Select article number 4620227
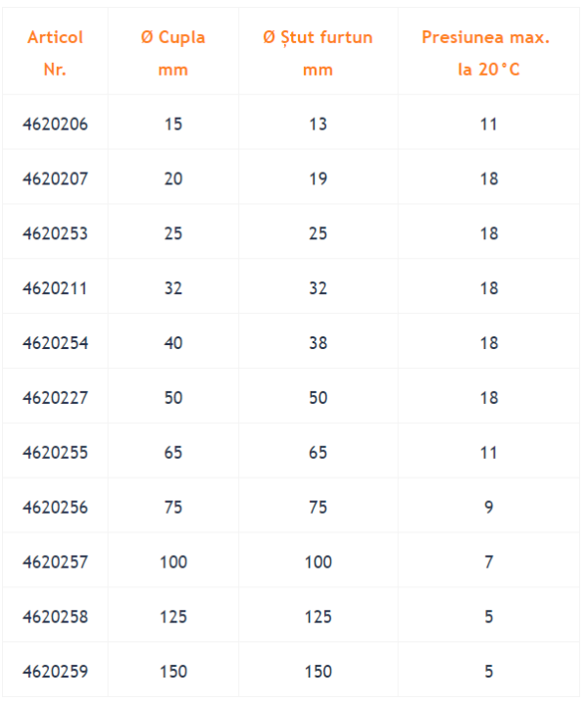This screenshot has width=588, height=704. click(55, 398)
